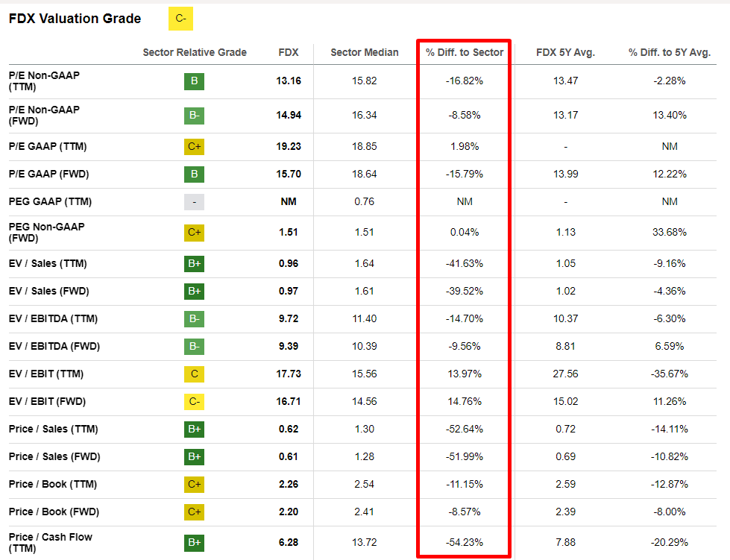Click the Price / Sales (TTM) row label
The height and width of the screenshot is (560, 730).
point(53,430)
